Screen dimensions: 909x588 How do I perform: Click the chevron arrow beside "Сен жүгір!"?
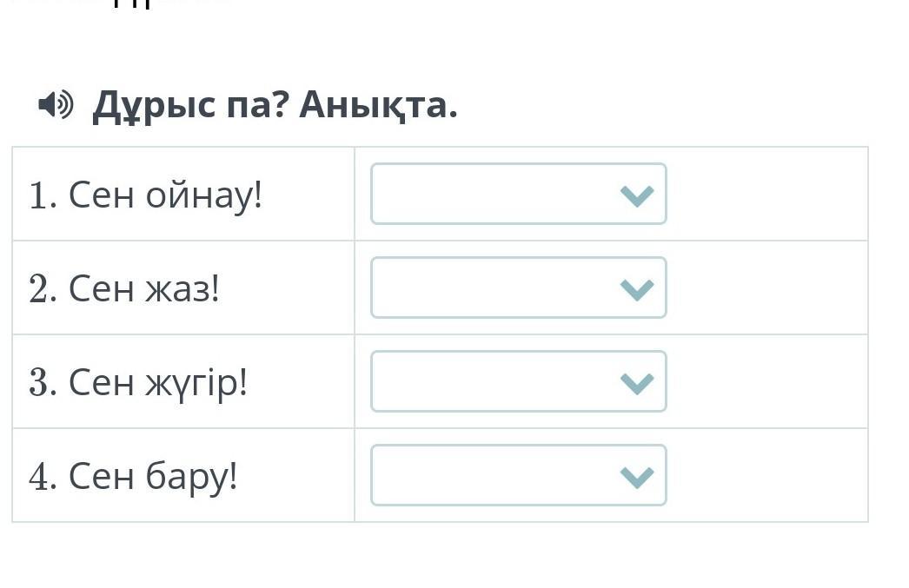(x=636, y=383)
